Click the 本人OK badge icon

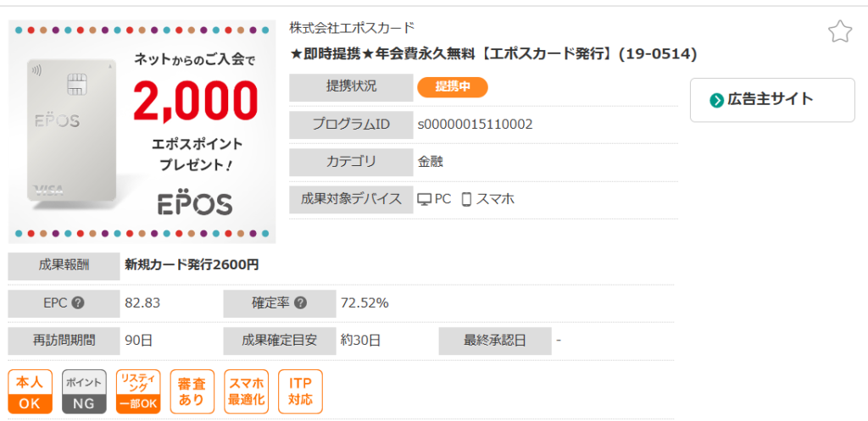click(30, 391)
